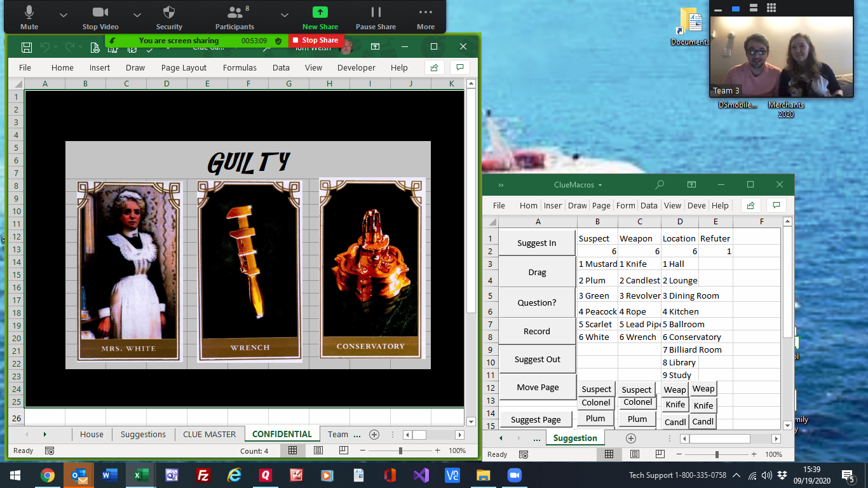Show hidden system tray icons chevron
The image size is (868, 488).
[736, 475]
